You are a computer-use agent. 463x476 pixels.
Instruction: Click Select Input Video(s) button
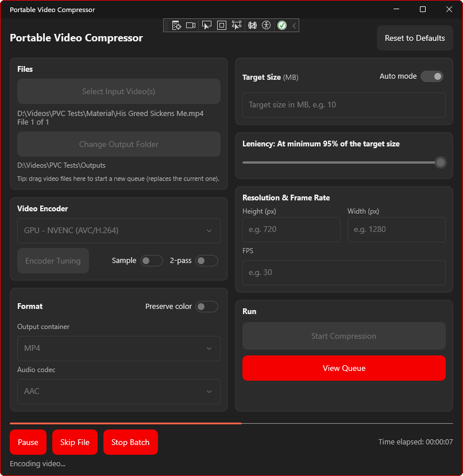point(119,91)
